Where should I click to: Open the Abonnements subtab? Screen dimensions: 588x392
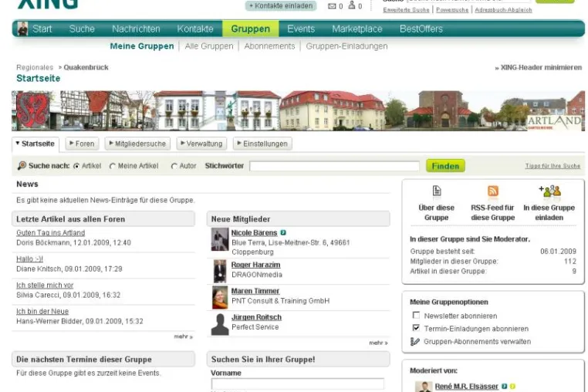pos(269,46)
